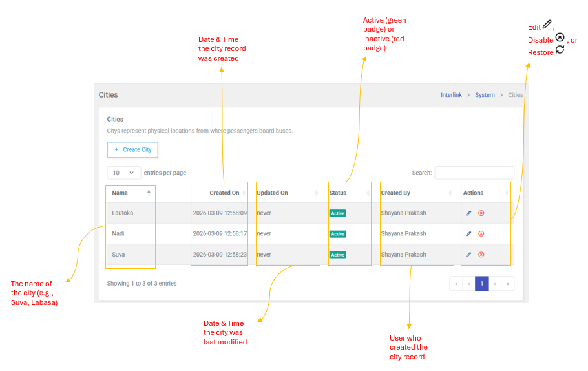Select page 1 in pagination
The width and height of the screenshot is (588, 371).
point(481,284)
